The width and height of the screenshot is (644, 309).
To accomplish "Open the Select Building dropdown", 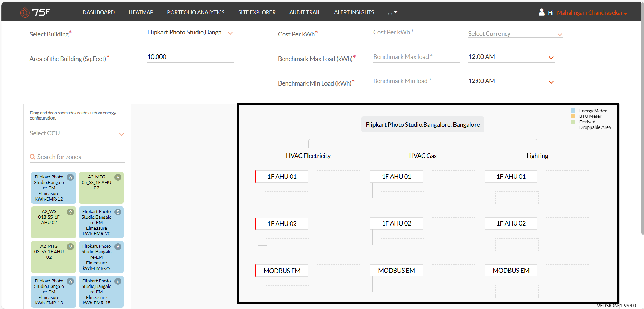I will pos(190,32).
